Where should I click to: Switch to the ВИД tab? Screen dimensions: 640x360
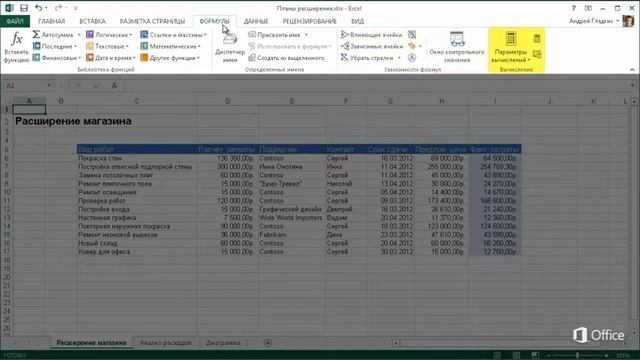(357, 21)
